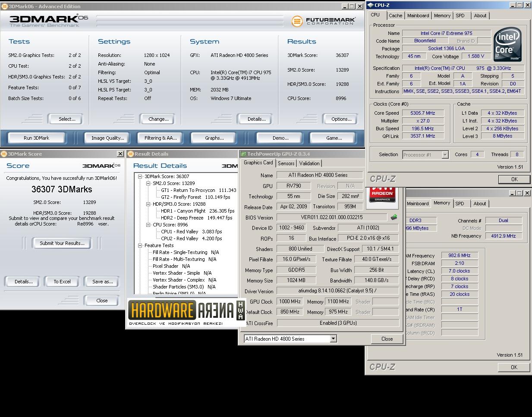Click the BIOS save chip icon in GPU-Z
Viewport: 532px width, 417px height.
pos(393,217)
